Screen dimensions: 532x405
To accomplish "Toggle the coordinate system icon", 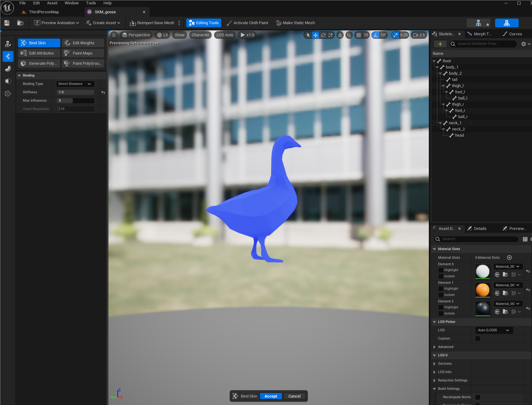I will point(340,35).
